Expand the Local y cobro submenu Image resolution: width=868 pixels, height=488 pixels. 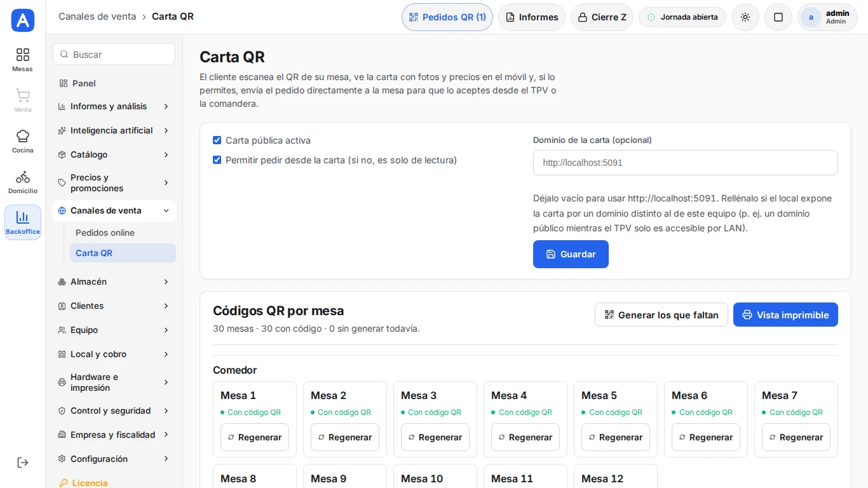coord(114,354)
